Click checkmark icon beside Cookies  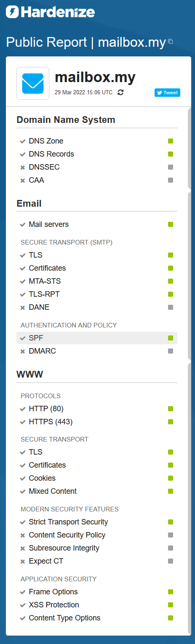[23, 478]
